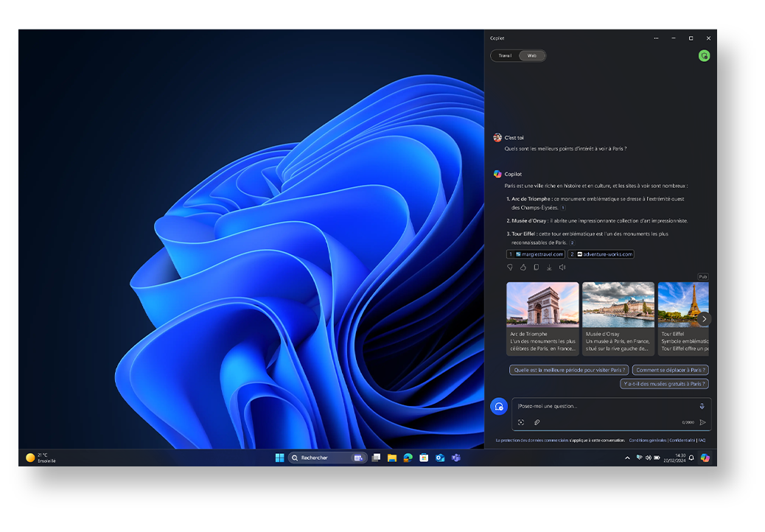Read the response aloud with speaker icon
765x532 pixels.
(562, 267)
